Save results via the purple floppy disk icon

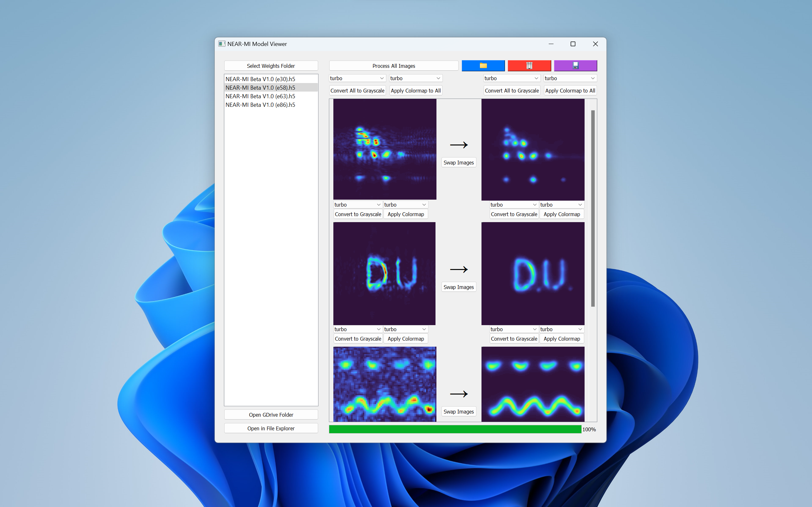(575, 65)
